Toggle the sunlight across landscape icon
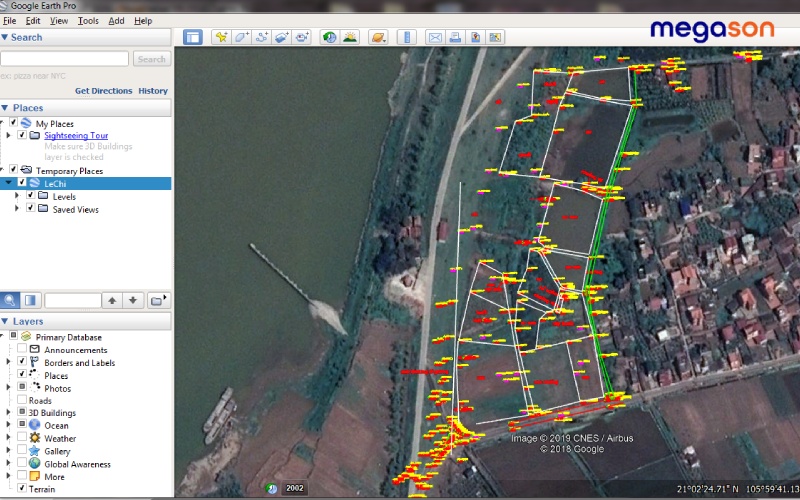Image resolution: width=800 pixels, height=500 pixels. [x=349, y=37]
